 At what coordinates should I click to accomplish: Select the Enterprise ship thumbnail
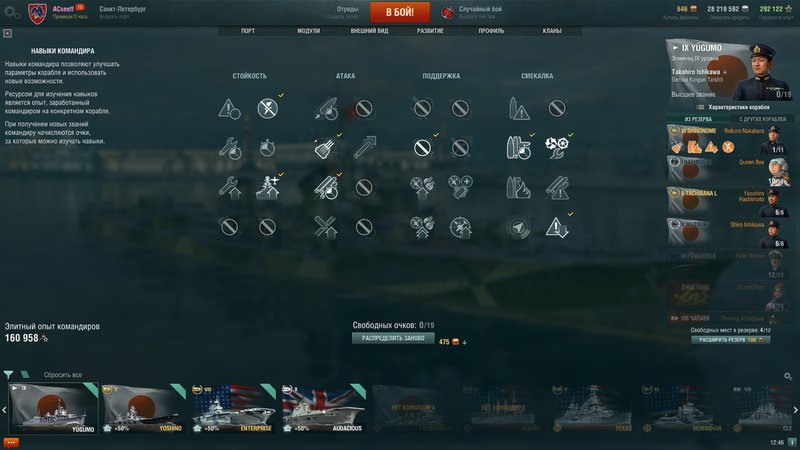point(234,409)
